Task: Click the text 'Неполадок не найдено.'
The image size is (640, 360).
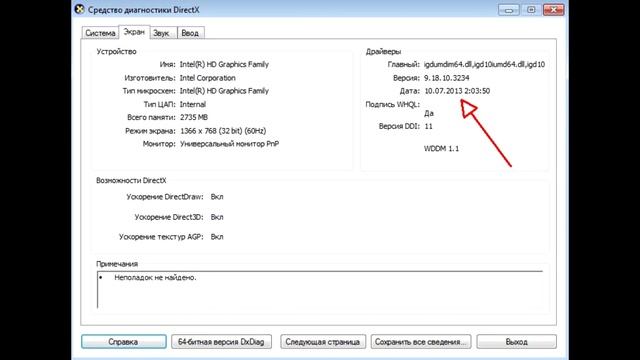Action: (156, 278)
